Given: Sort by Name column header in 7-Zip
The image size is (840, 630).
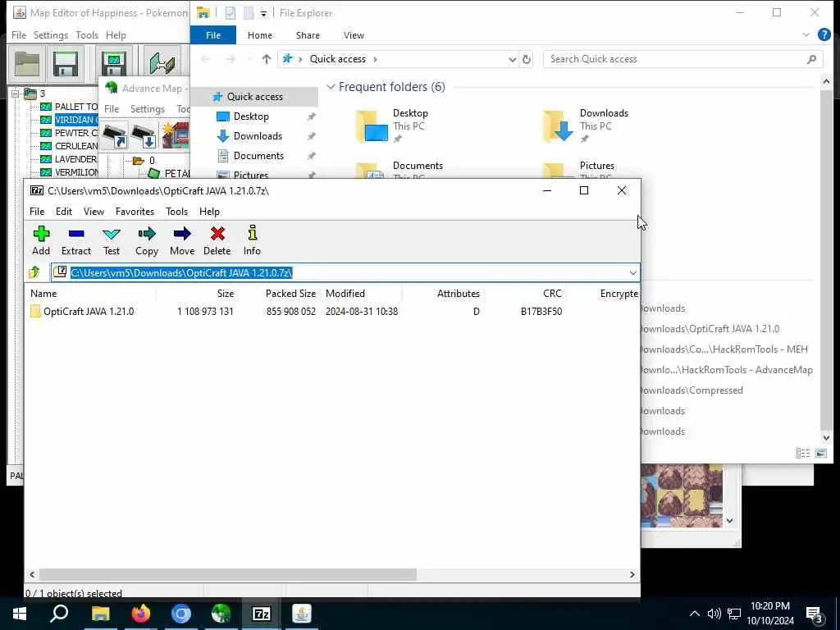Looking at the screenshot, I should (x=90, y=294).
